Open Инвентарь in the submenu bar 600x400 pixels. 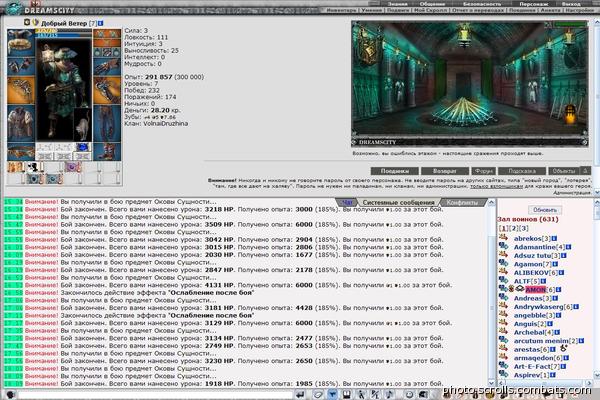coord(342,10)
